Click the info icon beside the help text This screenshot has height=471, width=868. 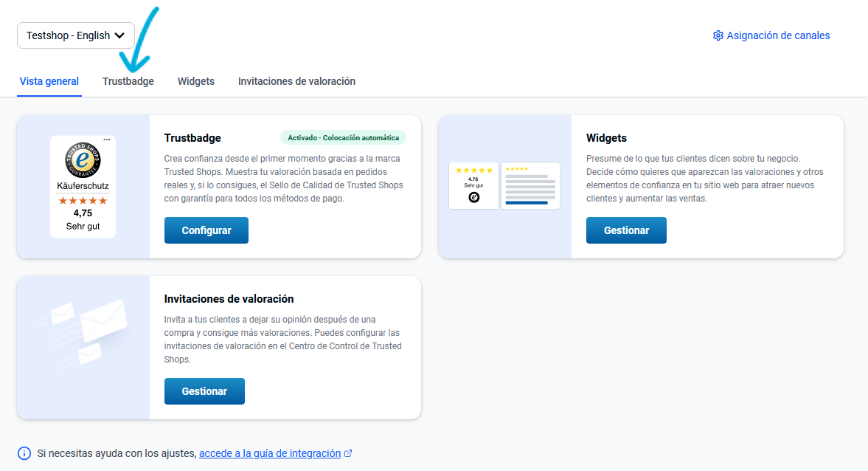[24, 453]
